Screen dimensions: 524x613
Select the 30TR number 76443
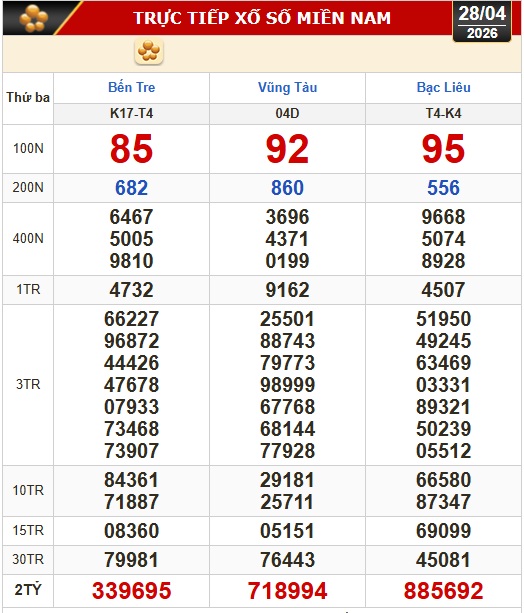pos(287,560)
